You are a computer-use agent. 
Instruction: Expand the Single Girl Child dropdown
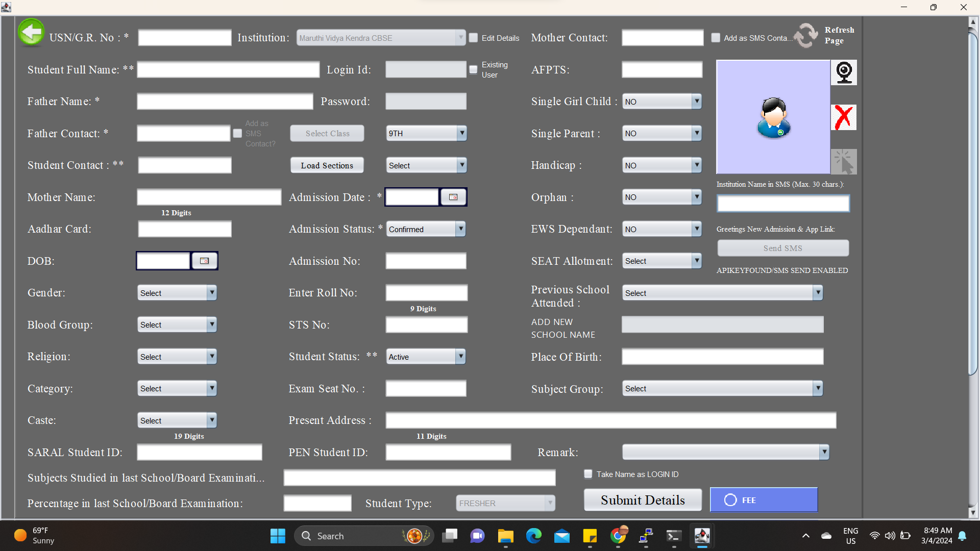coord(696,102)
